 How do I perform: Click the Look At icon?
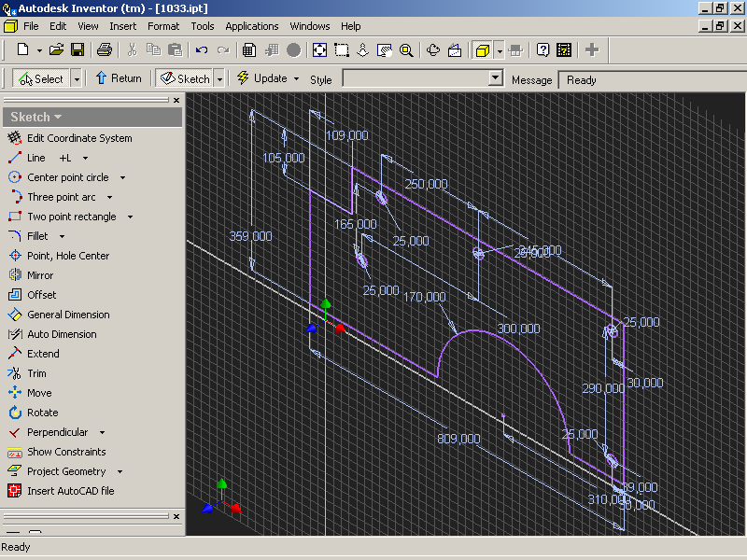(455, 49)
